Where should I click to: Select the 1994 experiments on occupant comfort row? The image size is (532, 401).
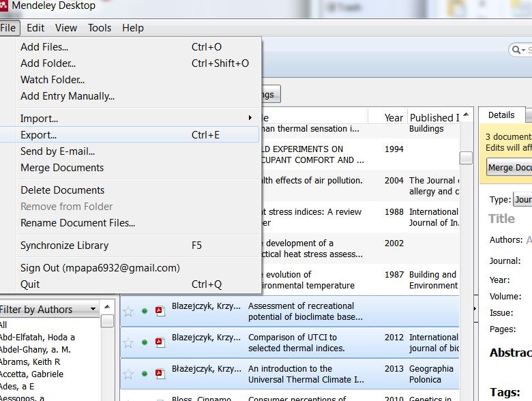(359, 154)
